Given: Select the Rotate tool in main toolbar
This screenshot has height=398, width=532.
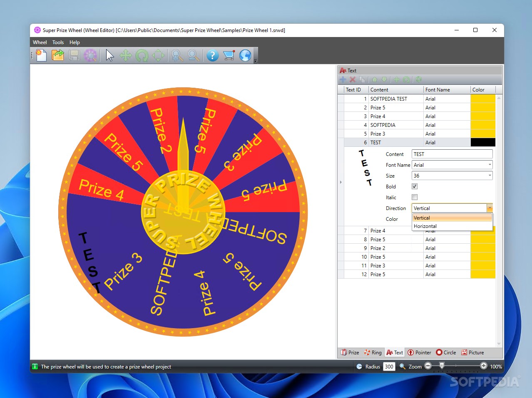Looking at the screenshot, I should [142, 55].
